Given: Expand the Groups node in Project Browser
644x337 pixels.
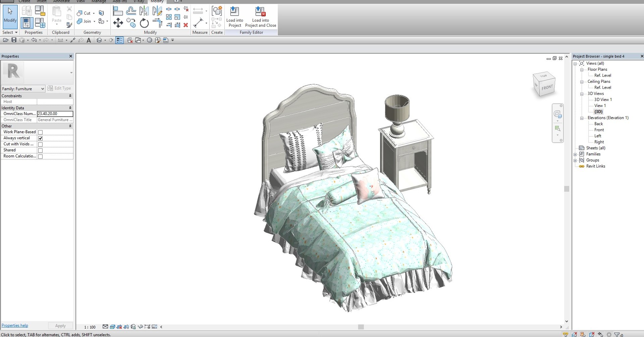Looking at the screenshot, I should coord(575,160).
